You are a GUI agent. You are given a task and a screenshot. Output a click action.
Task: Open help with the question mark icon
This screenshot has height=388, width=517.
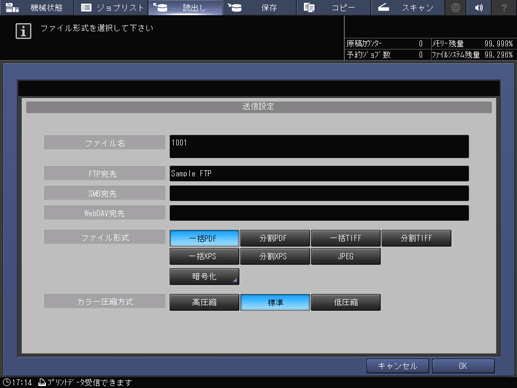point(504,7)
